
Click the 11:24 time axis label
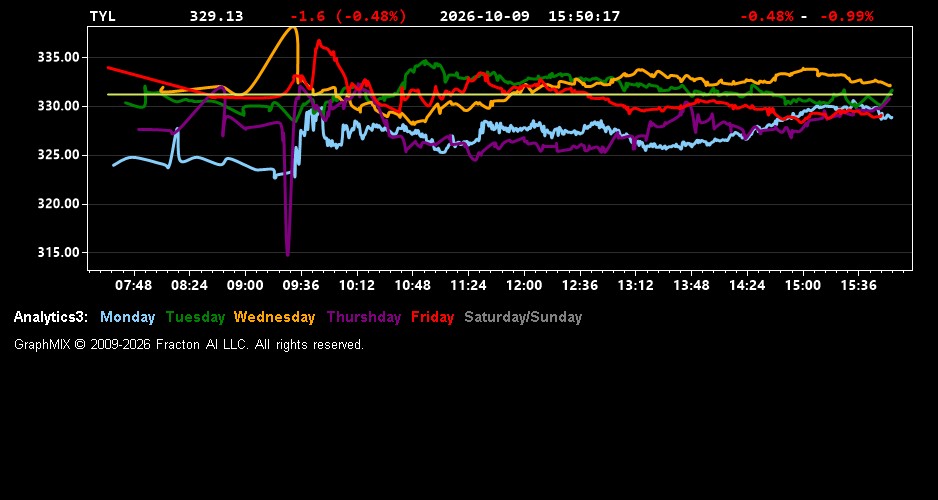(x=468, y=285)
